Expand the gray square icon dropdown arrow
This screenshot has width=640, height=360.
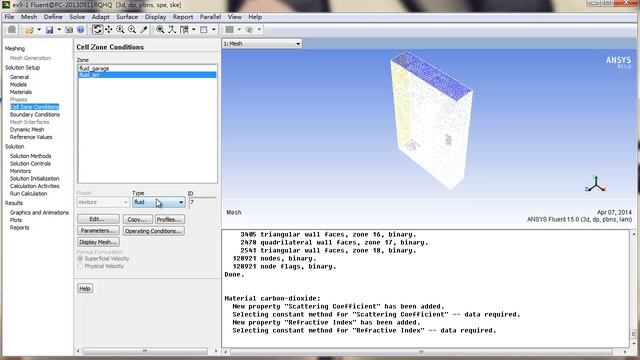(239, 29)
